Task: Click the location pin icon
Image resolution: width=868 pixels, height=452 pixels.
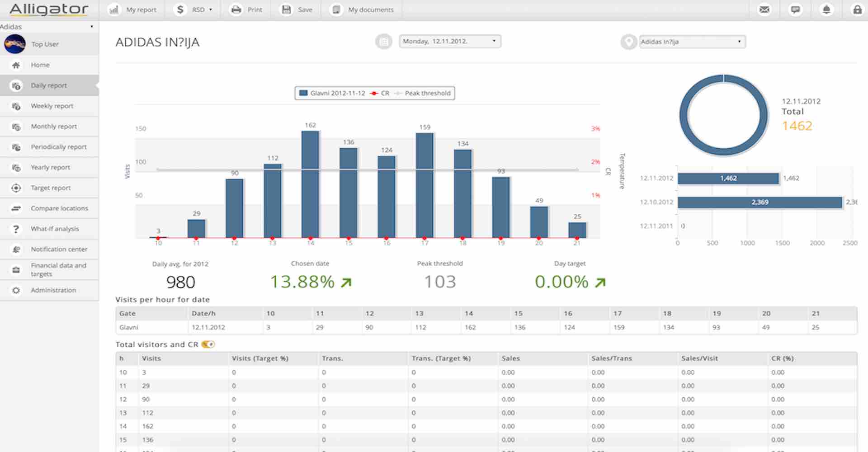Action: coord(628,42)
